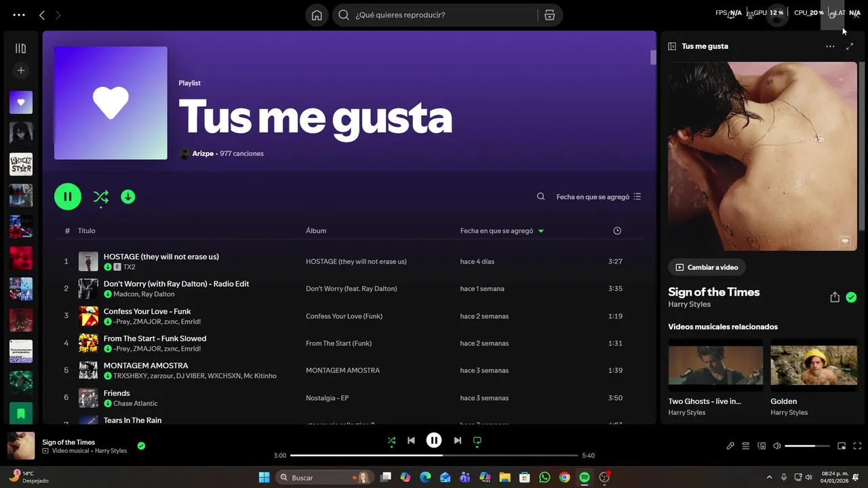The height and width of the screenshot is (488, 868).
Task: Click the main view vertical scrollbar
Action: (x=653, y=58)
